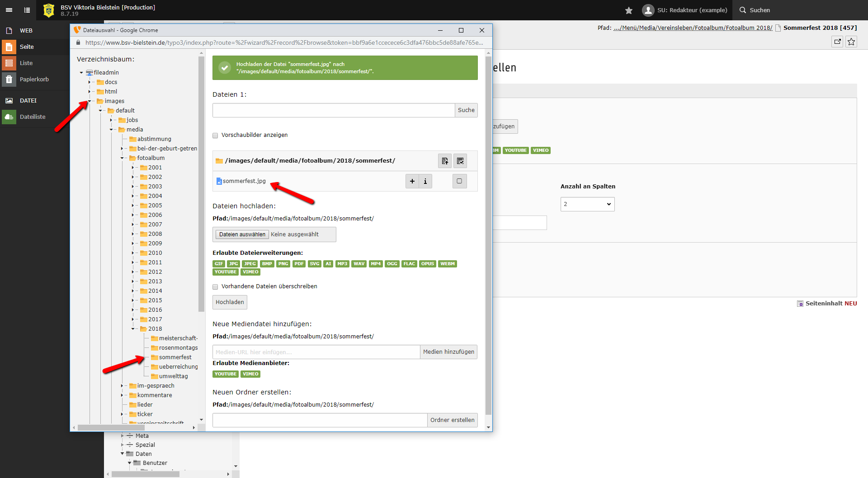Click the Medien-URL input field
This screenshot has height=478, width=868.
[x=316, y=352]
